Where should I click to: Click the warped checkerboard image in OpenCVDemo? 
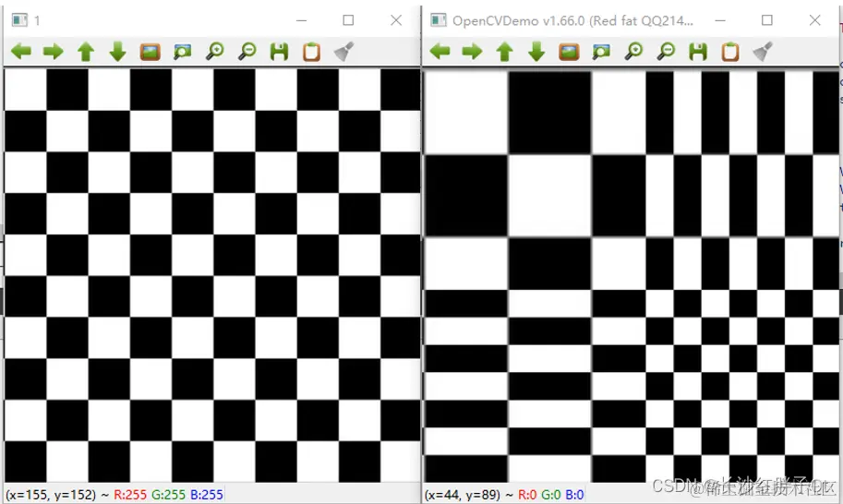[x=632, y=275]
